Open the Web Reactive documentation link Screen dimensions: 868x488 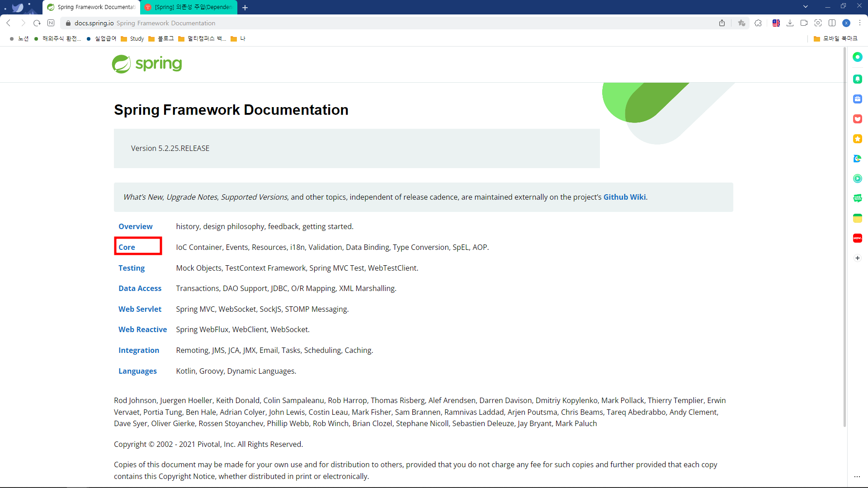[x=142, y=329]
